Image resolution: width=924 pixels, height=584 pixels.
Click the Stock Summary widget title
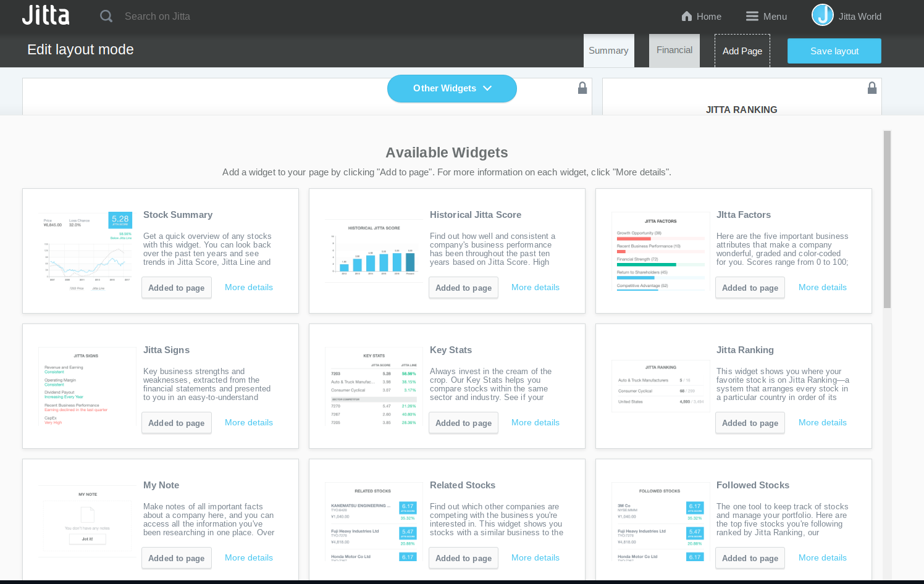tap(178, 215)
